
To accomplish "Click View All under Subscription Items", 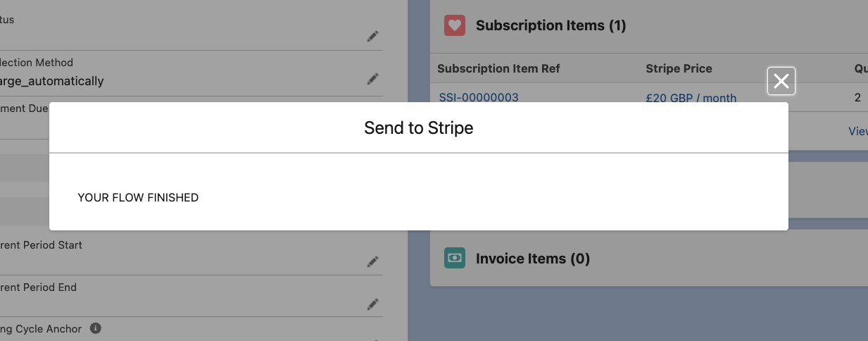I will 859,131.
